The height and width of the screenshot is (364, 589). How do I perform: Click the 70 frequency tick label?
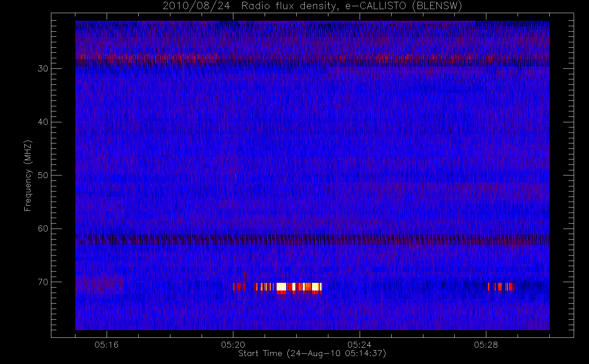(x=43, y=282)
